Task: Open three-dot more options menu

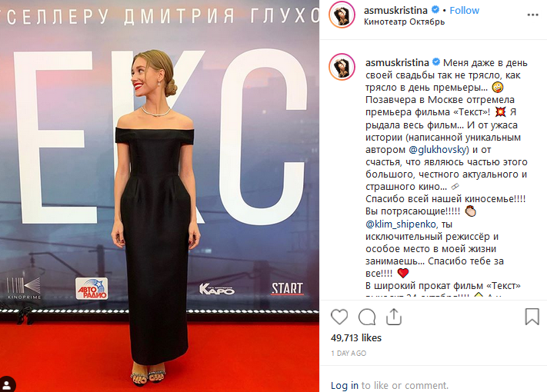Action: [x=532, y=15]
